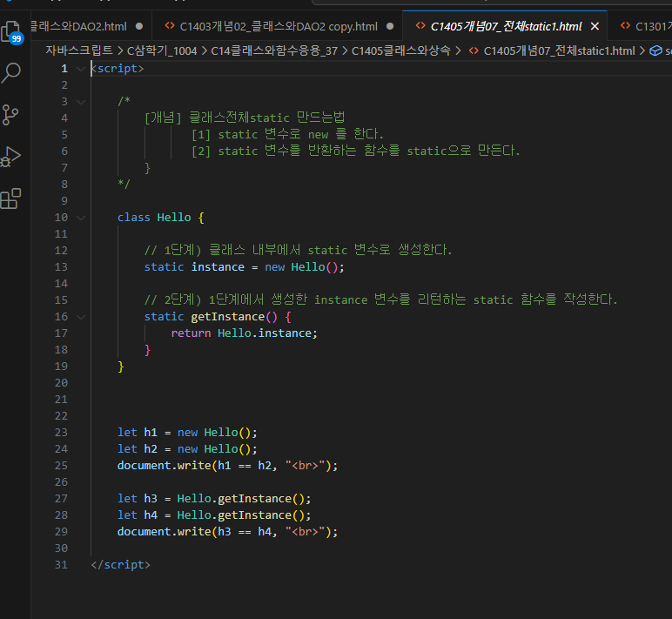
Task: Click the comment '[개념] 클래스전체static 만드는법'
Action: 245,117
